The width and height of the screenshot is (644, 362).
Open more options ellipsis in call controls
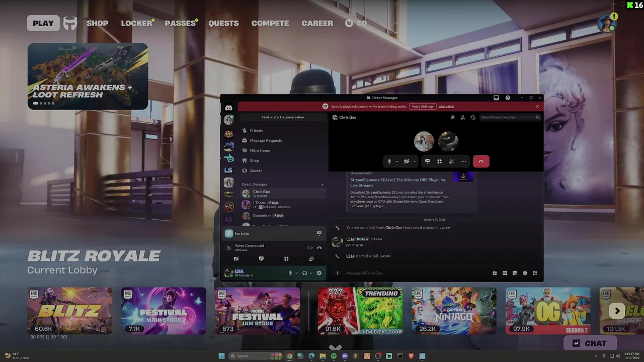463,161
